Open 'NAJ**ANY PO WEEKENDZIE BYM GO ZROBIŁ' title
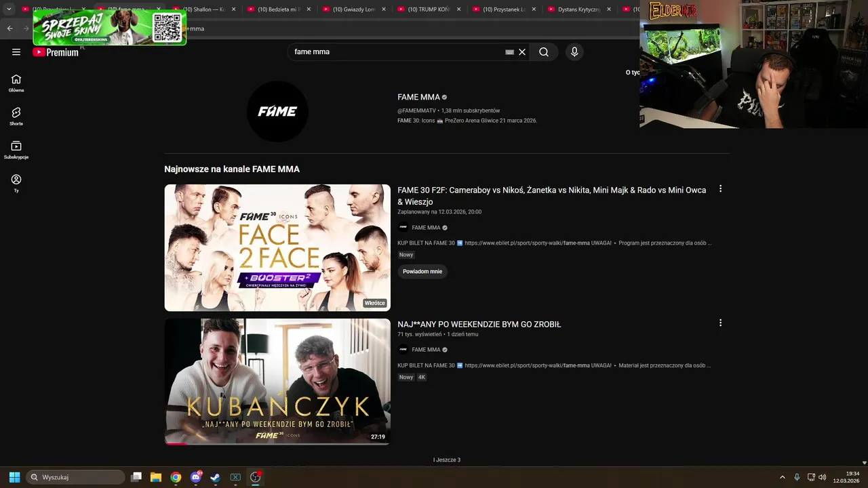 coord(479,325)
